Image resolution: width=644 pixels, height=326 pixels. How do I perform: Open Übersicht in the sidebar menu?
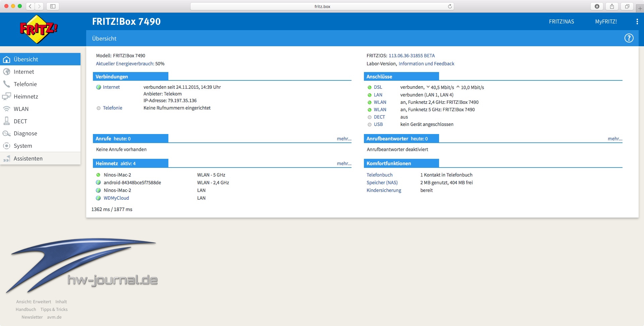[x=40, y=59]
